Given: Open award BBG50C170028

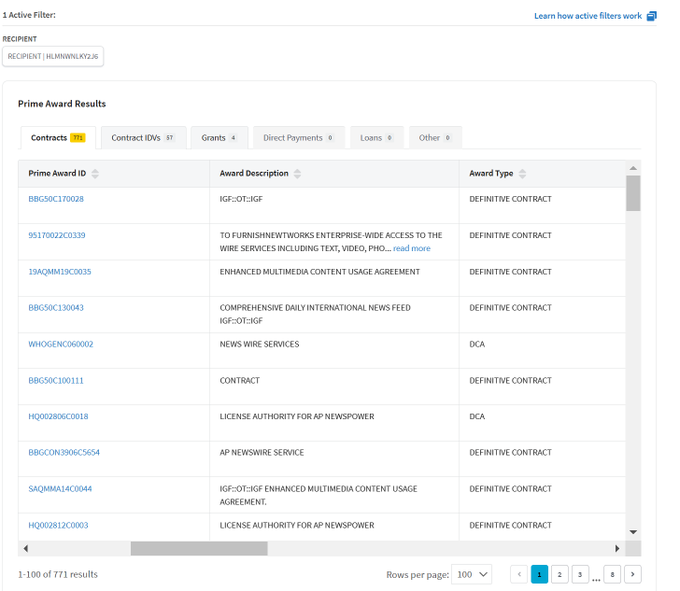Looking at the screenshot, I should pos(56,199).
